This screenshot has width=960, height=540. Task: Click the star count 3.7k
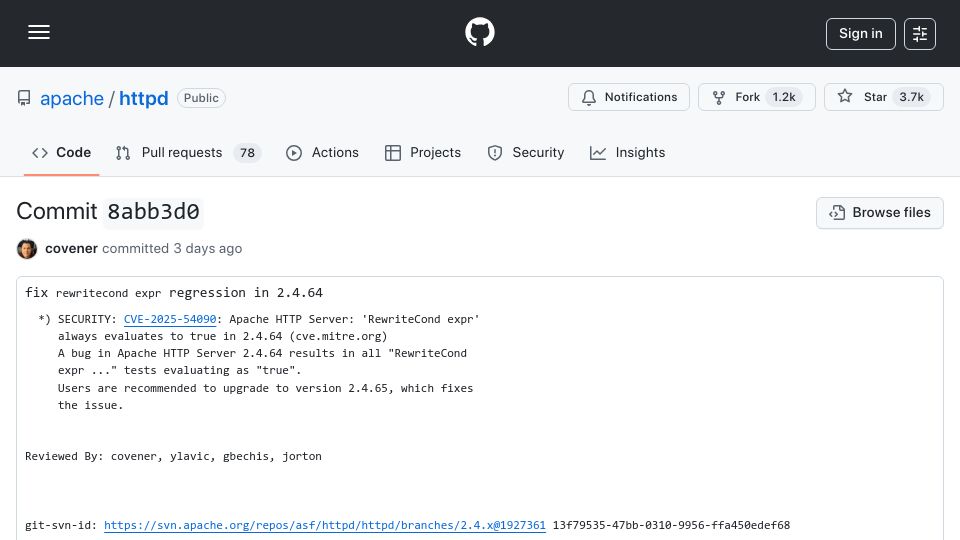click(x=911, y=97)
